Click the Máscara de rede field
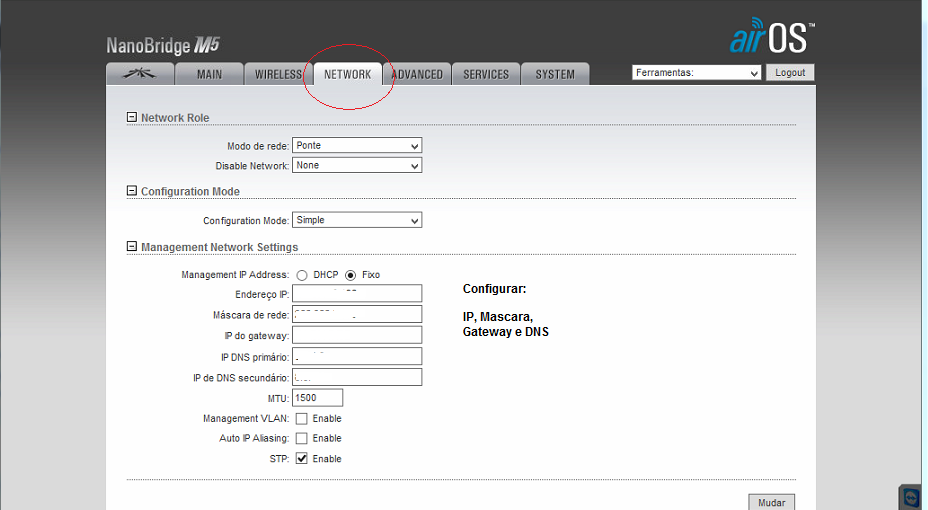 (x=357, y=314)
